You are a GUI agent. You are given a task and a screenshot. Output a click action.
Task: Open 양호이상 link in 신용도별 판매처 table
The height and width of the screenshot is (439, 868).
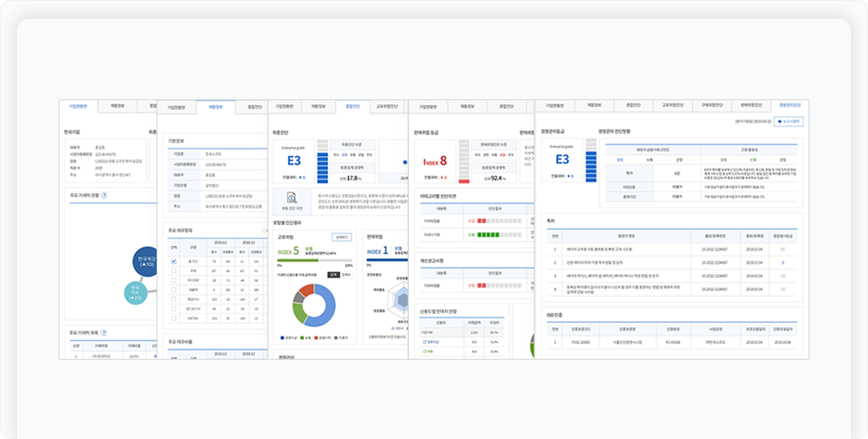pos(432,342)
